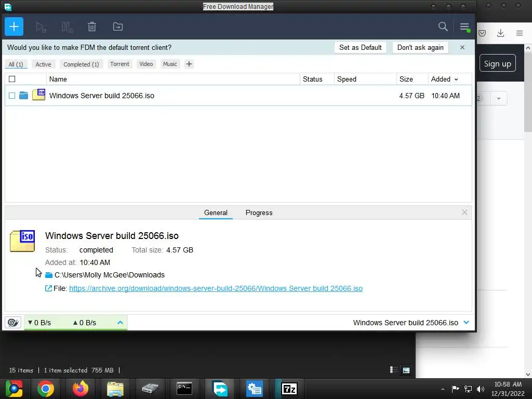Close the download details panel
This screenshot has width=532, height=399.
pyautogui.click(x=464, y=212)
